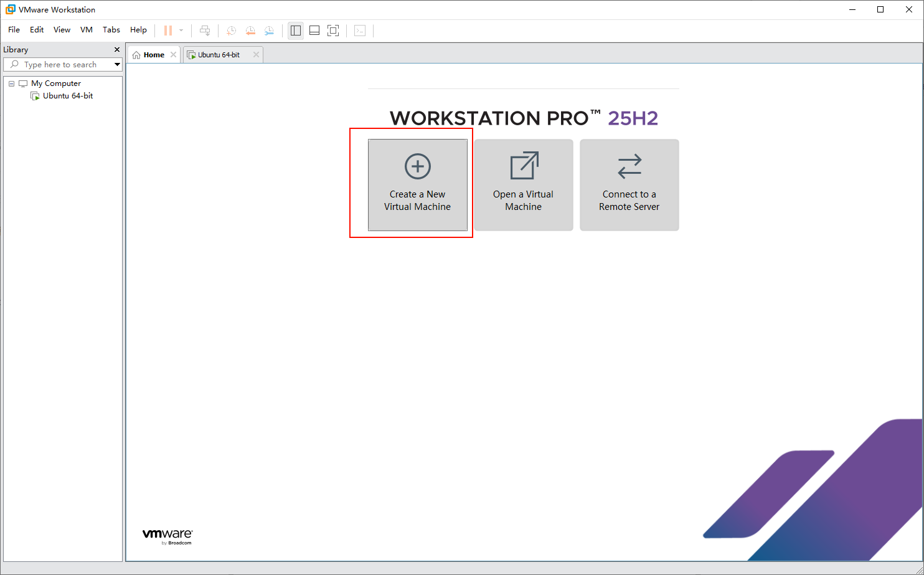Image resolution: width=924 pixels, height=575 pixels.
Task: Open the Tabs menu
Action: pos(111,30)
